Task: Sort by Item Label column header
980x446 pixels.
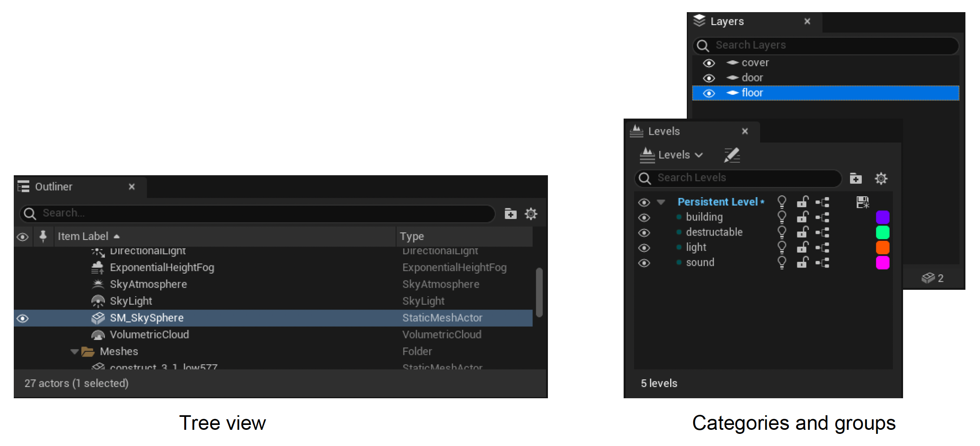Action: 83,236
